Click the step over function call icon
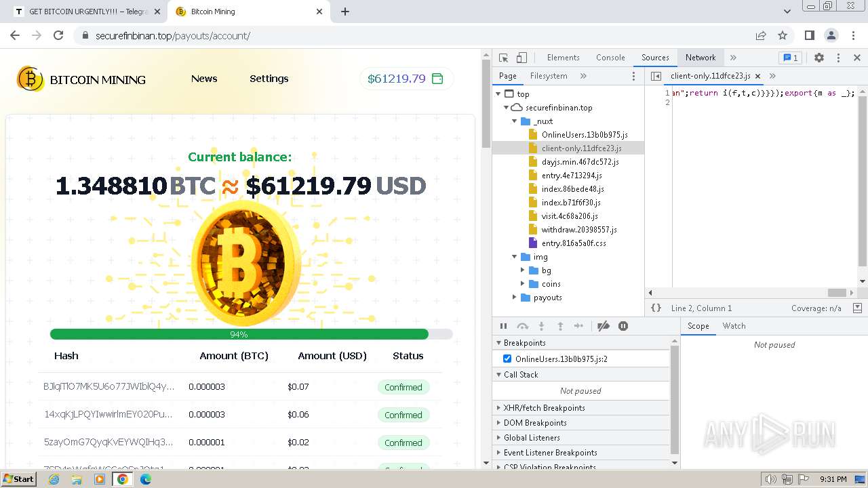Viewport: 868px width, 488px height. pos(522,326)
